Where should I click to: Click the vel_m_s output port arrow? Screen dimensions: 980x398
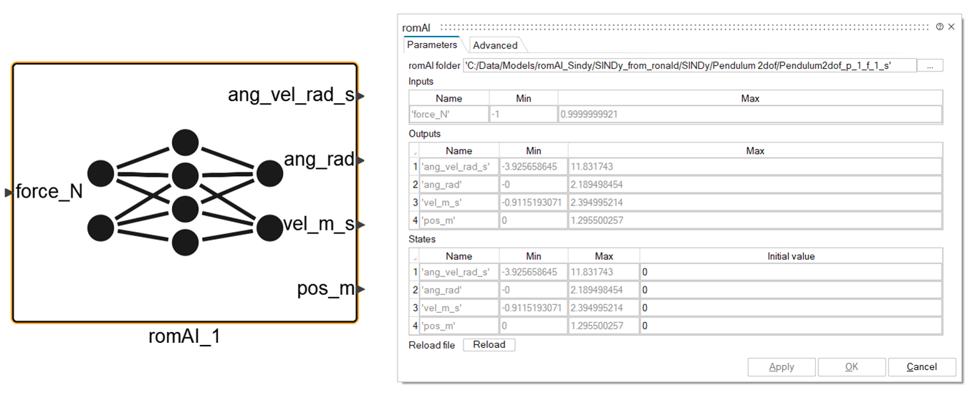pyautogui.click(x=361, y=225)
